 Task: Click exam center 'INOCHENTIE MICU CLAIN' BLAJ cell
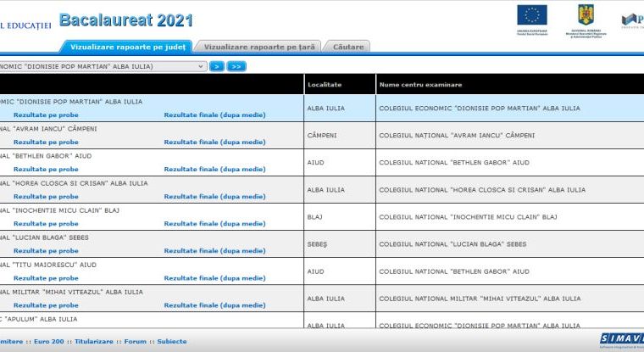coord(510,216)
